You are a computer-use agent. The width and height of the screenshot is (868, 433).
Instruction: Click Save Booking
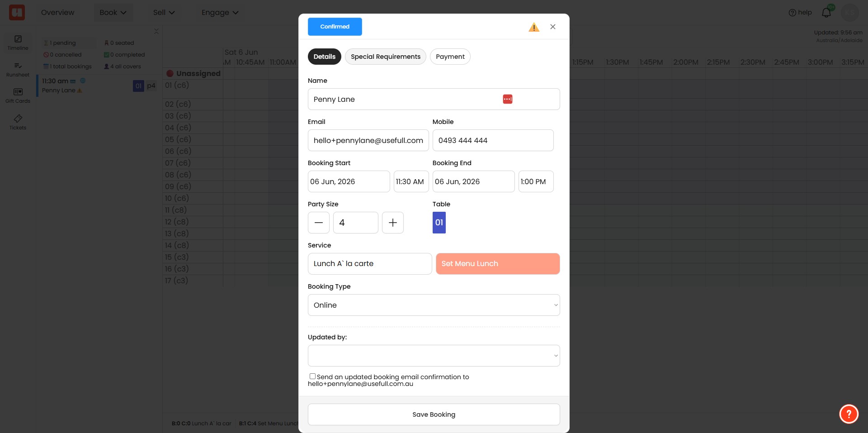coord(434,414)
